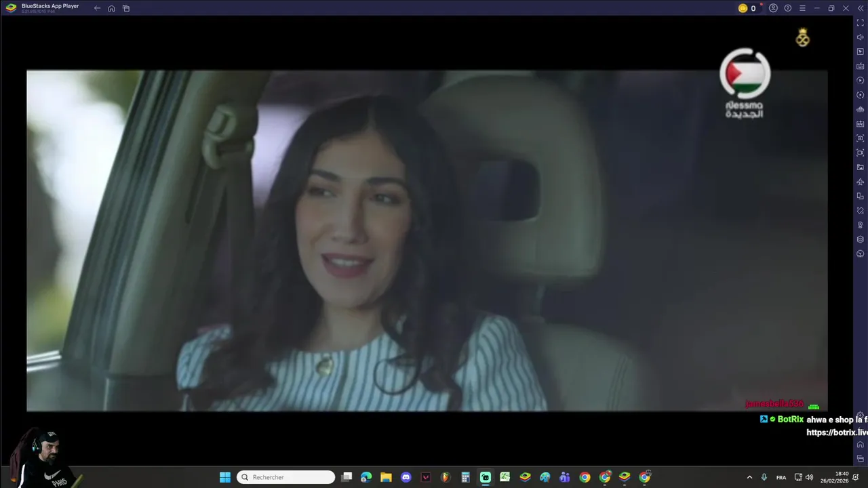
Task: Click the airplane trim memory icon
Action: pos(860,182)
